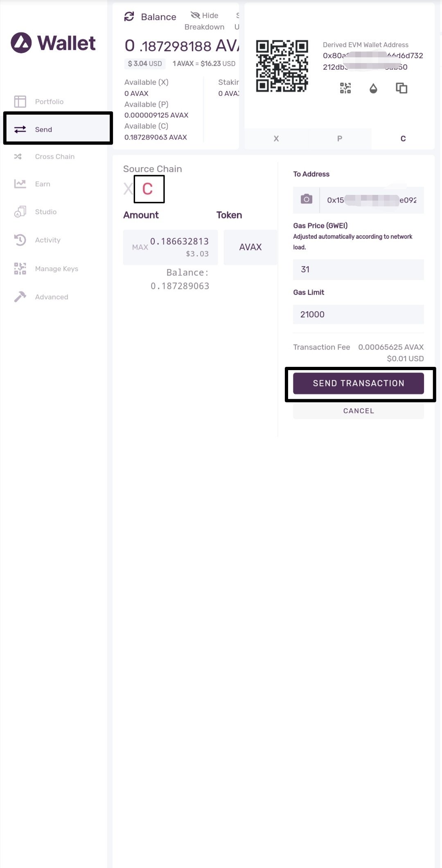Open the Studio section
Screen dimensions: 442x868
[x=45, y=212]
